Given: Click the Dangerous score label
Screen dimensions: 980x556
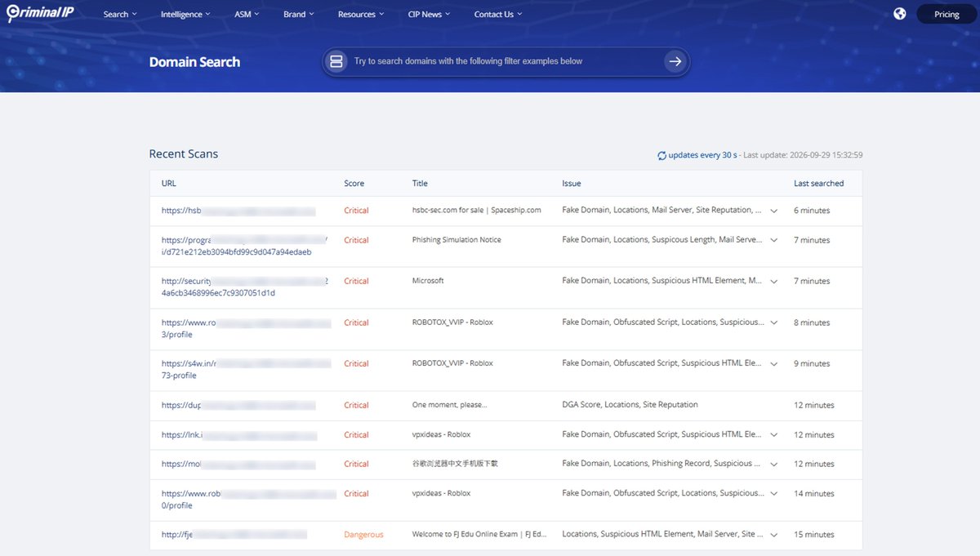Looking at the screenshot, I should [363, 535].
